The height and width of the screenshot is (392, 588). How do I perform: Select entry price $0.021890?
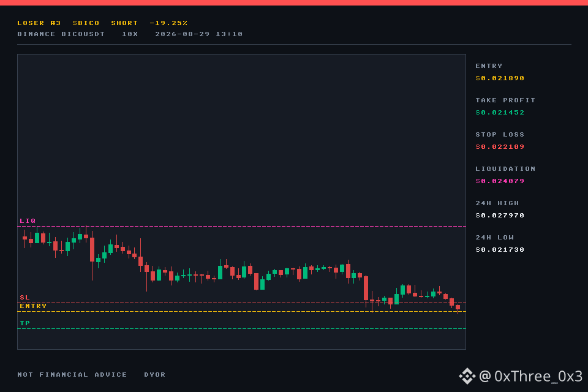pos(500,78)
